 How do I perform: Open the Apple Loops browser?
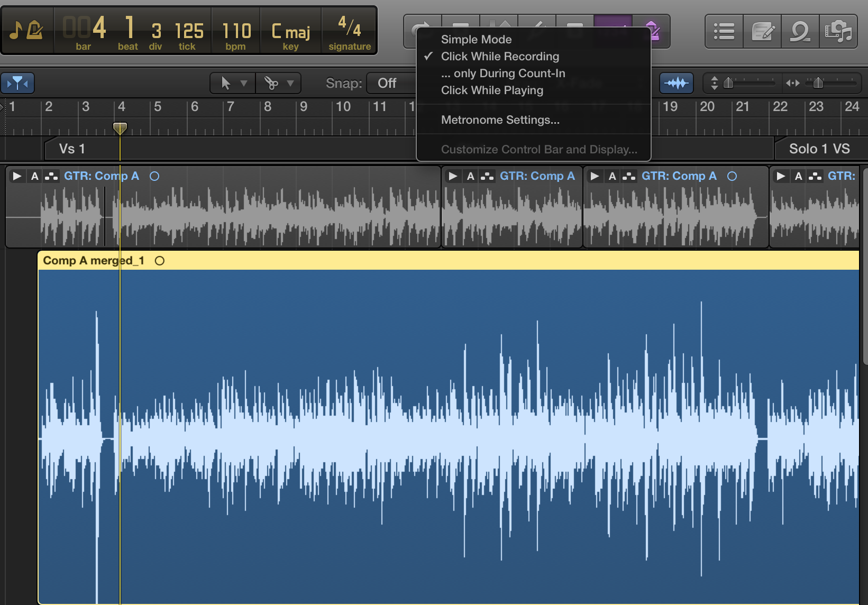[800, 32]
